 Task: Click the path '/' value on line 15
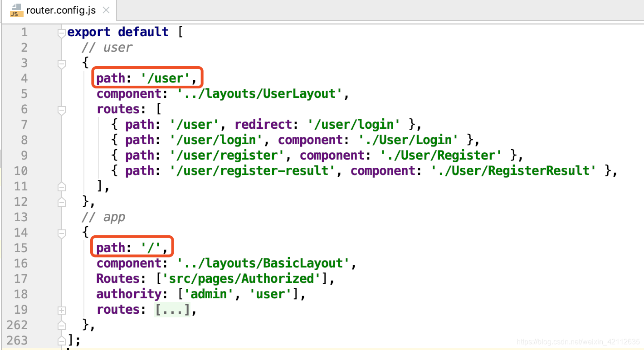click(x=151, y=248)
